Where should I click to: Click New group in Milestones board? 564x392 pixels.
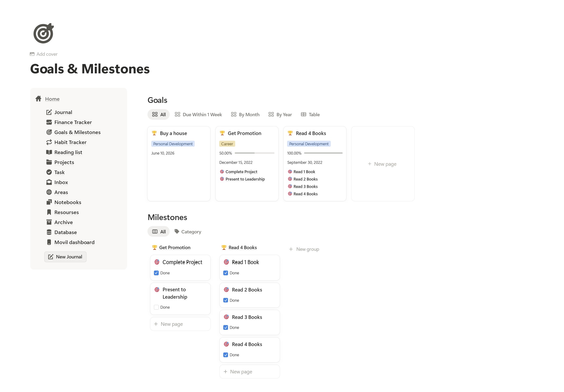click(304, 249)
